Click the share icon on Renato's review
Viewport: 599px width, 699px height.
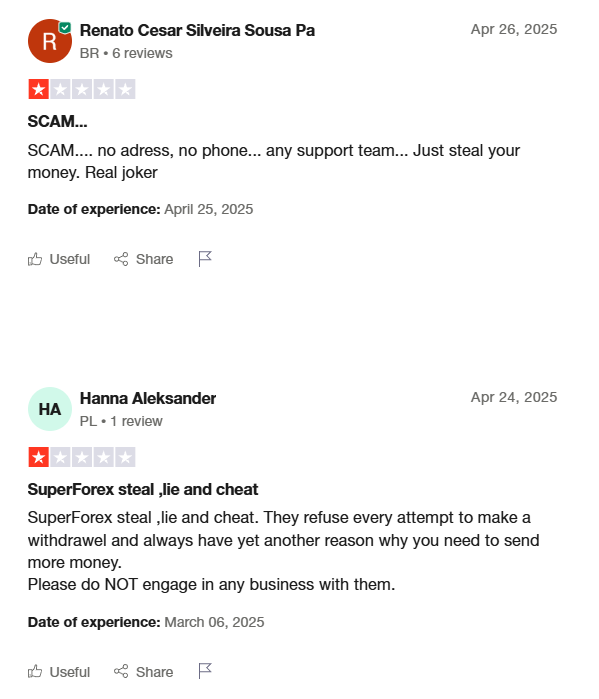[x=121, y=259]
